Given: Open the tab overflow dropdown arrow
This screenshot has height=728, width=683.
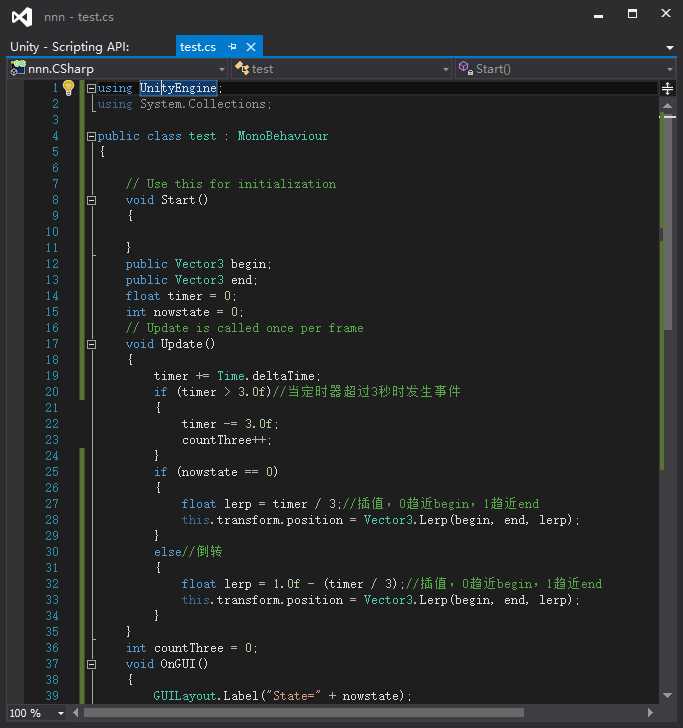Looking at the screenshot, I should pos(670,47).
